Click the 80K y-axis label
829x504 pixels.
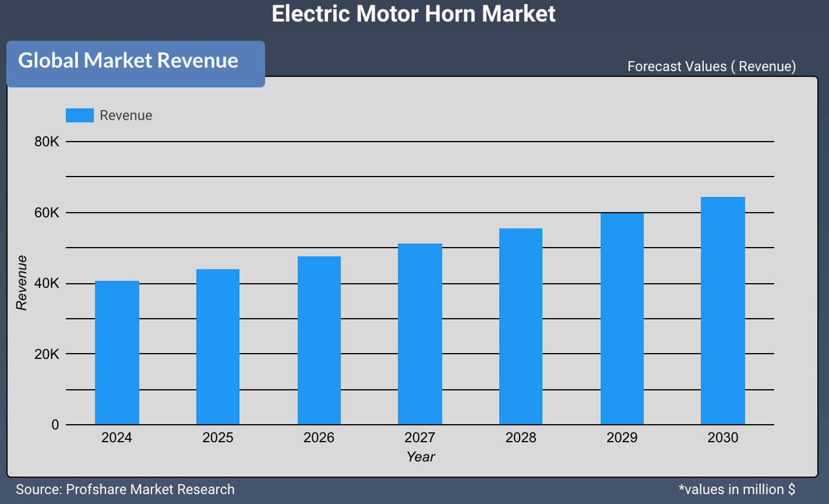click(x=47, y=142)
